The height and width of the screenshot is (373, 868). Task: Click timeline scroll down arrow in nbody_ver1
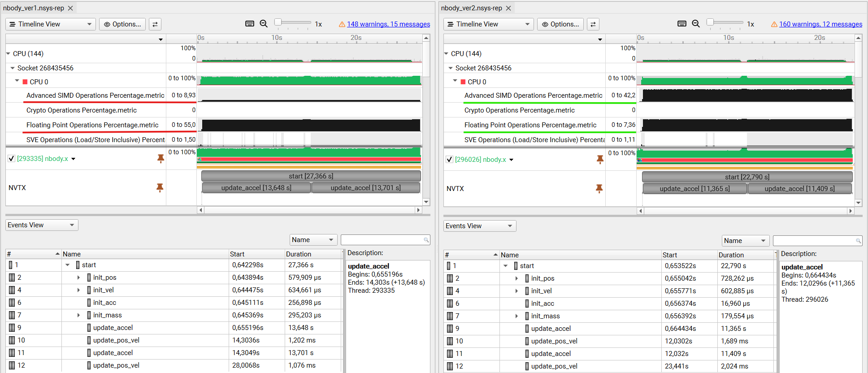point(426,202)
